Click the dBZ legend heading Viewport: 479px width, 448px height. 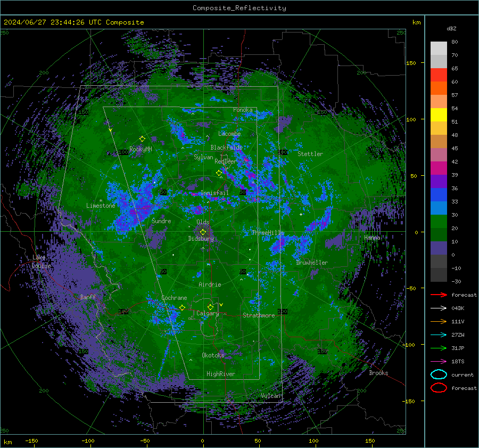pos(451,28)
